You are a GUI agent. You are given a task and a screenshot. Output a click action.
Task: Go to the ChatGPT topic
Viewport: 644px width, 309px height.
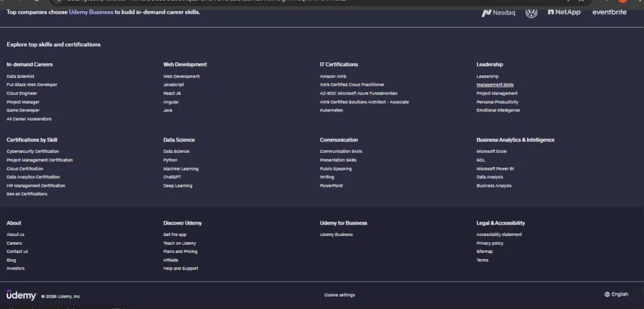(x=172, y=177)
